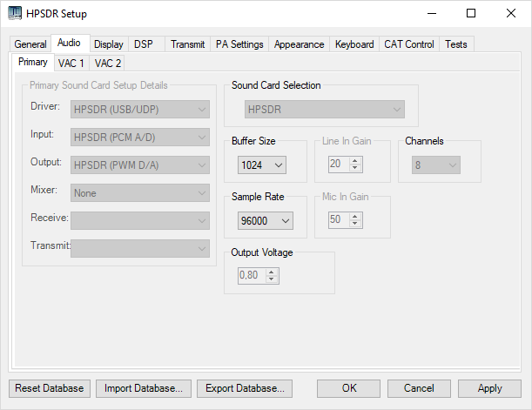Image resolution: width=532 pixels, height=410 pixels.
Task: Click the Output Voltage value field
Action: pos(253,275)
